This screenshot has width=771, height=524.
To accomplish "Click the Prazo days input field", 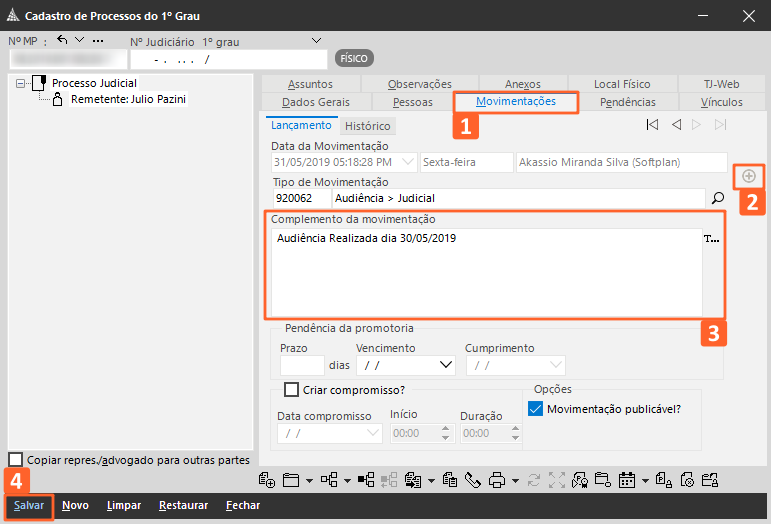I will point(302,366).
